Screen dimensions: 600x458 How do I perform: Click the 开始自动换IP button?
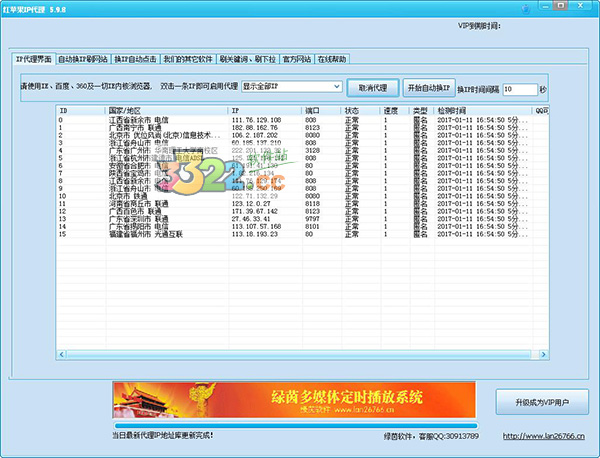(430, 87)
